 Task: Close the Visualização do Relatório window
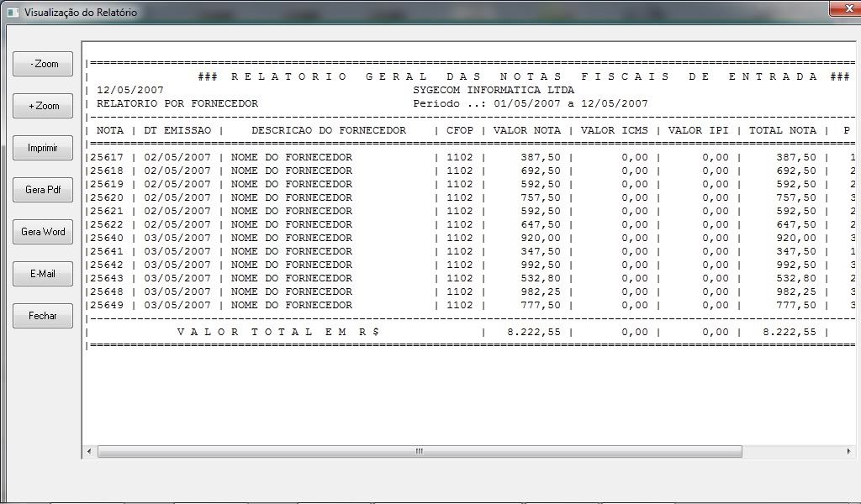843,8
